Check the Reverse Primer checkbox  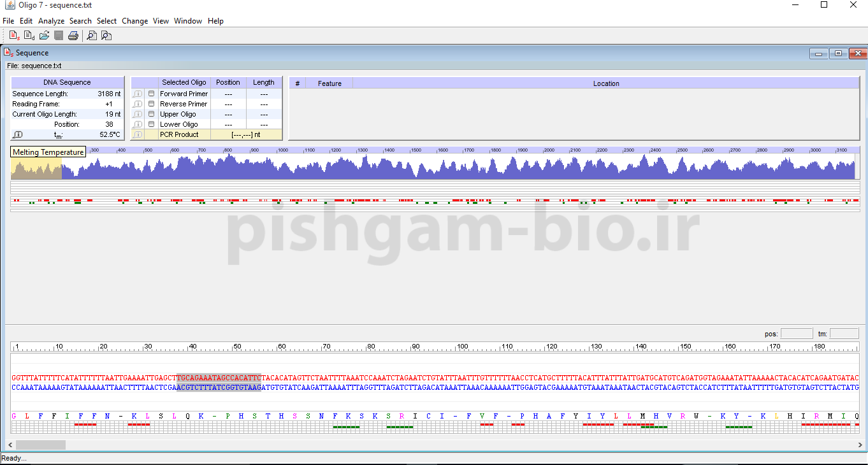pyautogui.click(x=152, y=104)
